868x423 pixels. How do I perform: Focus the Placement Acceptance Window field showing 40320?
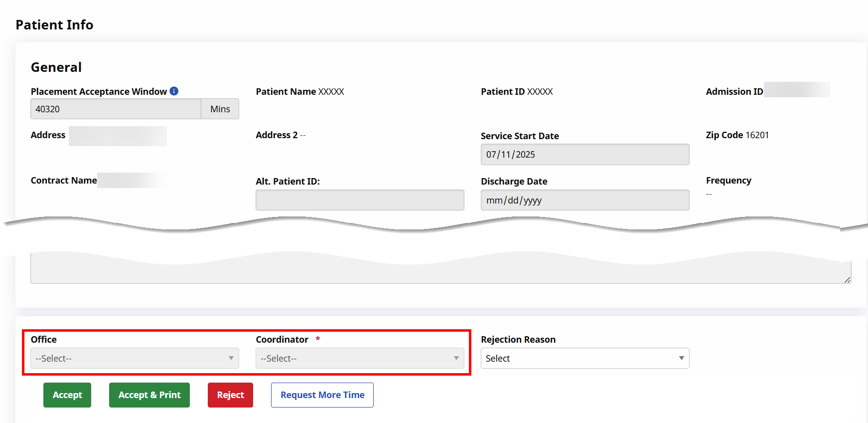(x=116, y=109)
